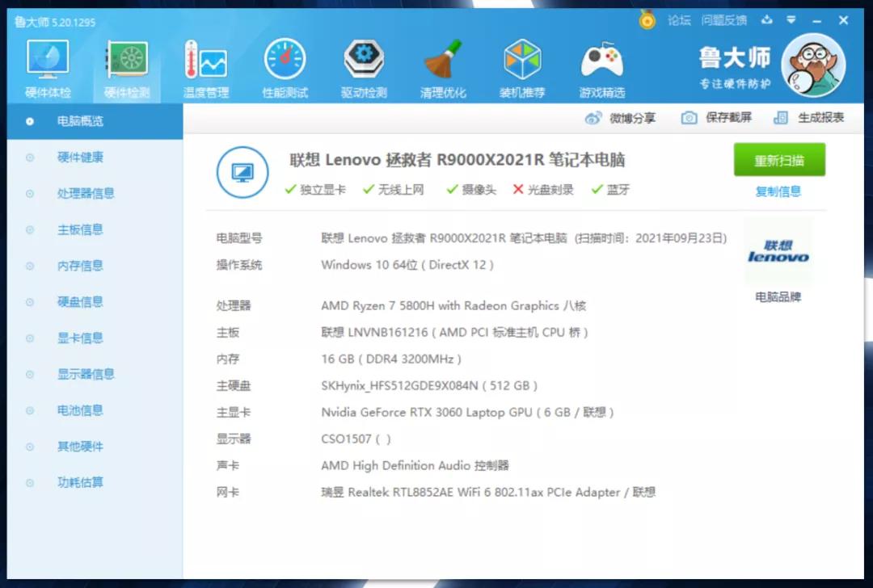The width and height of the screenshot is (873, 588).
Task: Open the 硬件体检 hardware checkup tool
Action: (x=48, y=61)
